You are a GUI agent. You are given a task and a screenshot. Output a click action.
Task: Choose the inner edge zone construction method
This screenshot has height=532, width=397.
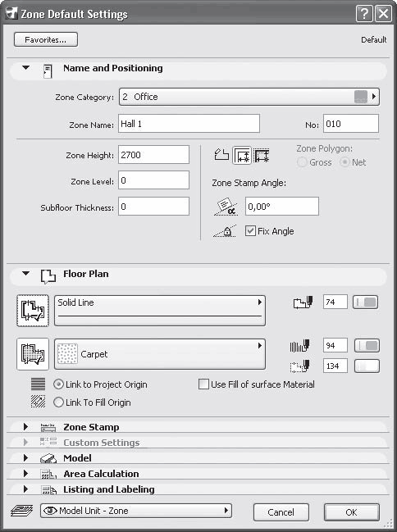[x=242, y=156]
